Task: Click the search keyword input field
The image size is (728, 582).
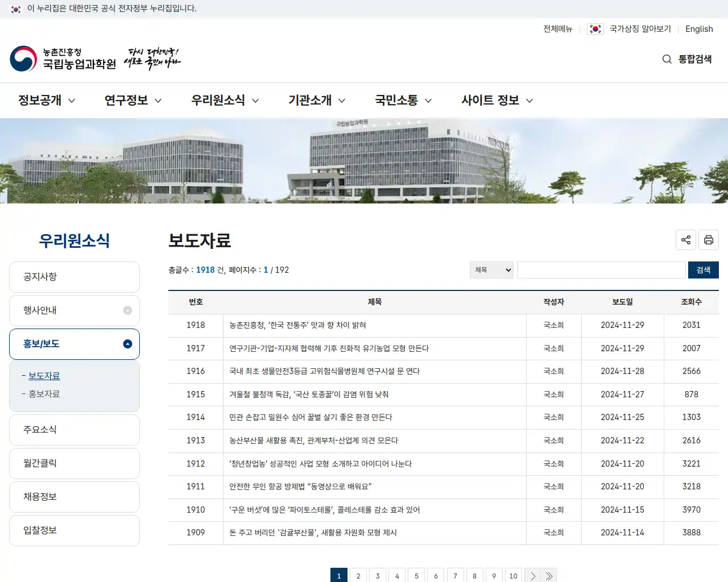Action: (601, 270)
